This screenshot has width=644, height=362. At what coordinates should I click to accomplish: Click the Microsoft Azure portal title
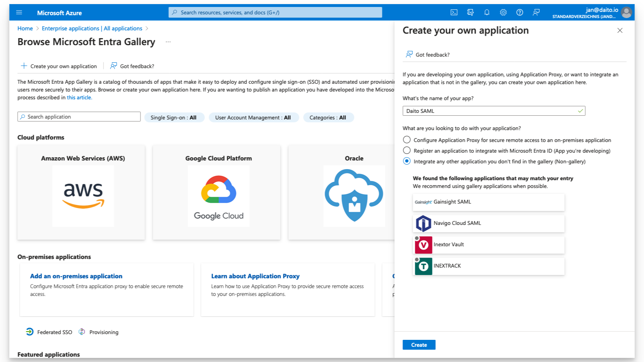click(59, 13)
